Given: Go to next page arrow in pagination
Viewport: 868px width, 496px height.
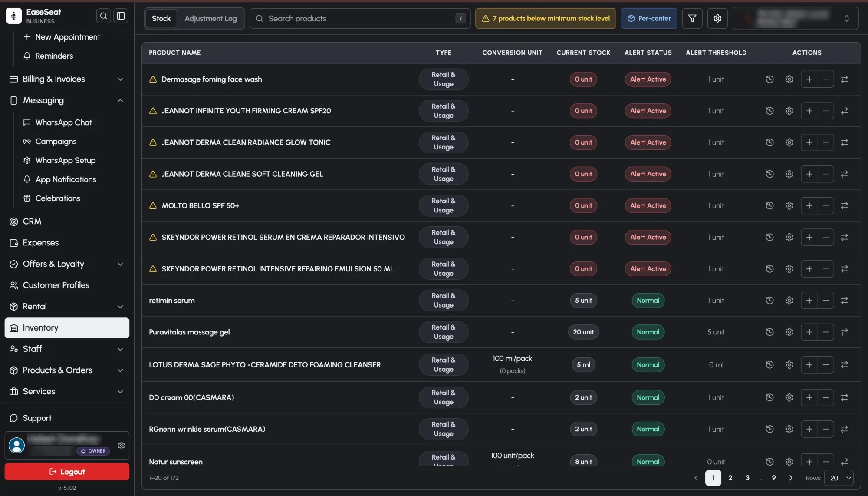Looking at the screenshot, I should point(791,478).
